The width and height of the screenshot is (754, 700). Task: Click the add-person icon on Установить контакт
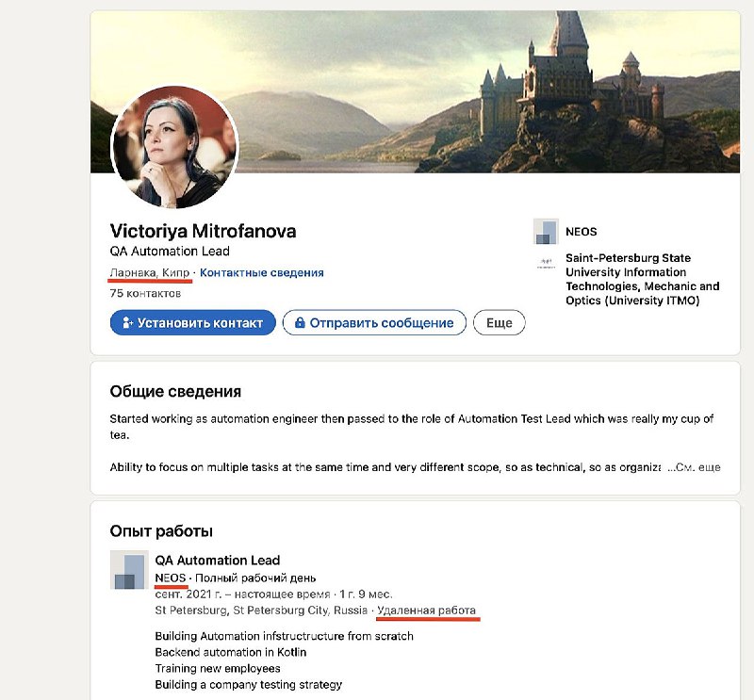click(127, 322)
